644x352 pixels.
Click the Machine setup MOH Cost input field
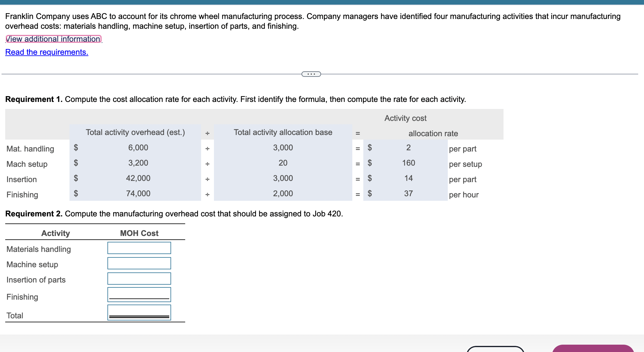click(x=138, y=263)
